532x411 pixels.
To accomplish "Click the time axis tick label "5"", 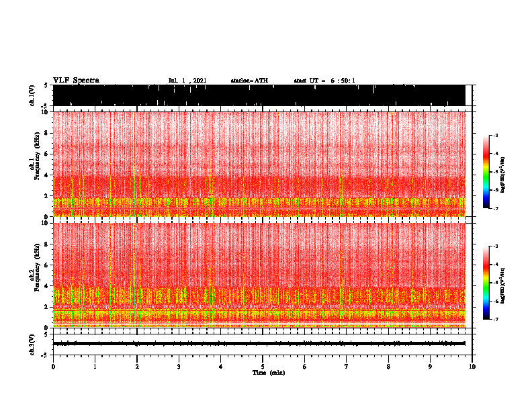I will 263,367.
